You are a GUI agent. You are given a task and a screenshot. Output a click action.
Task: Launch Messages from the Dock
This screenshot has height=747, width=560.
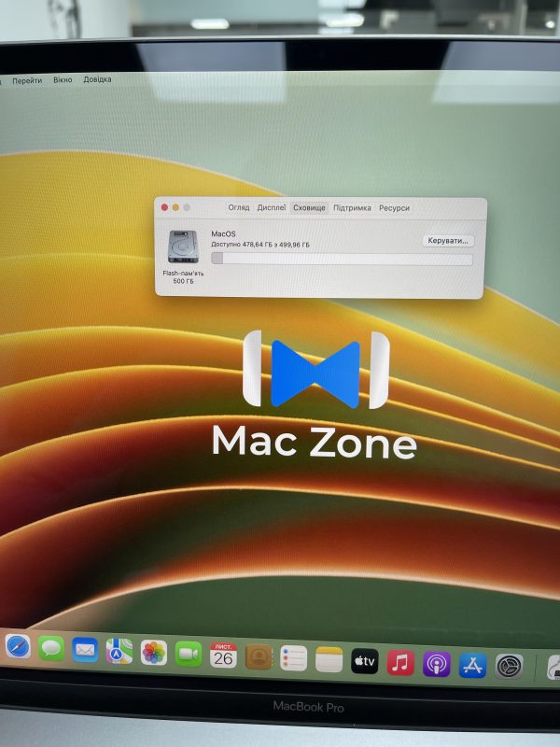click(x=51, y=648)
